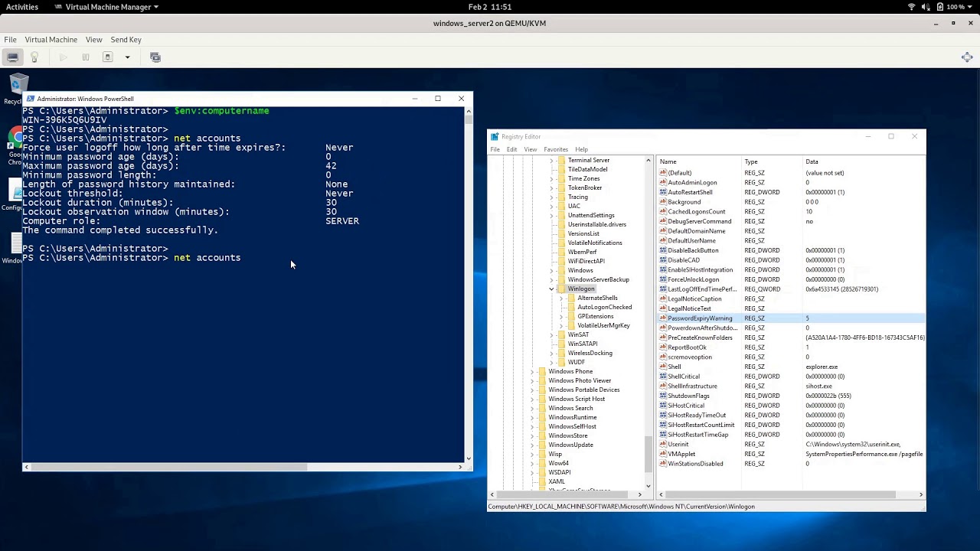Viewport: 980px width, 551px height.
Task: Click the VMApplet string value icon
Action: [663, 454]
